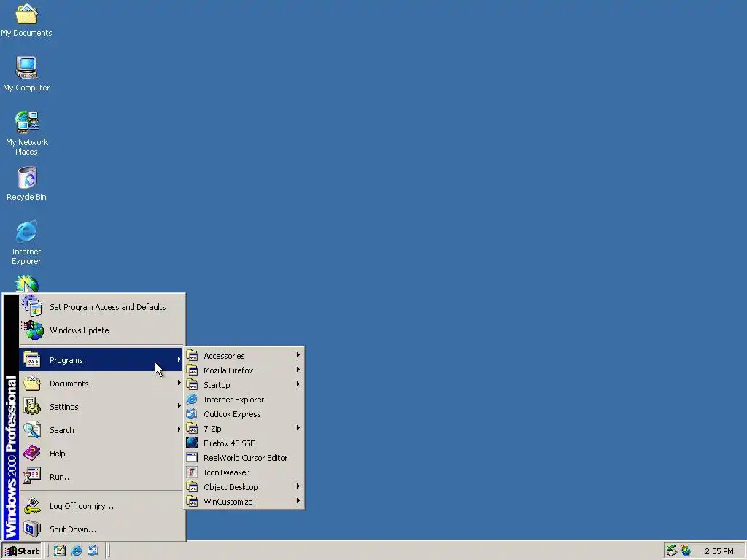Image resolution: width=747 pixels, height=560 pixels.
Task: Click the Programs folder icon
Action: (32, 359)
